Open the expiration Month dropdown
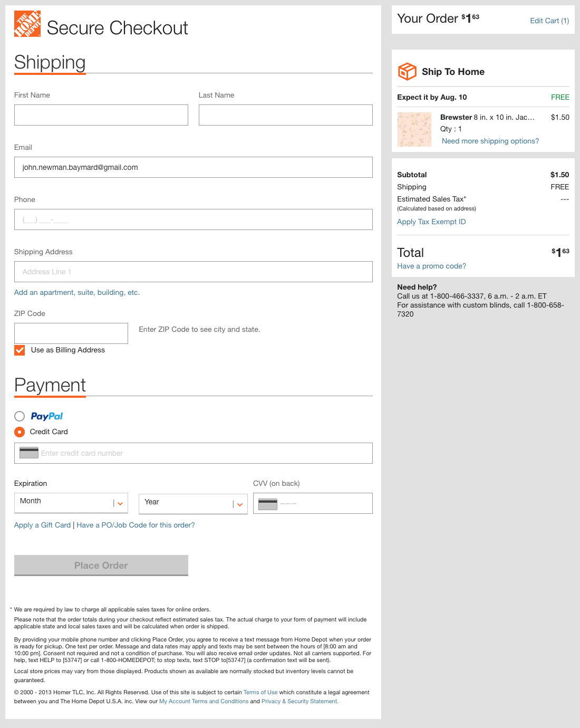This screenshot has width=580, height=728. tap(71, 503)
